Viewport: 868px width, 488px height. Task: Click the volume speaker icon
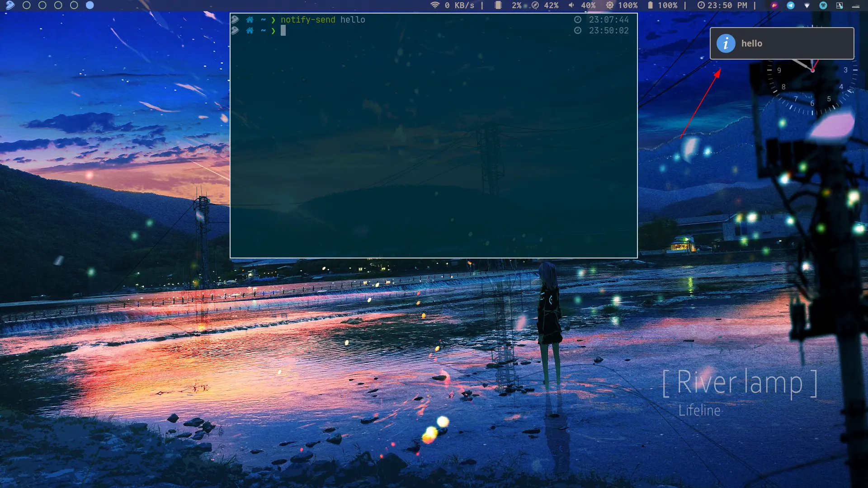571,5
